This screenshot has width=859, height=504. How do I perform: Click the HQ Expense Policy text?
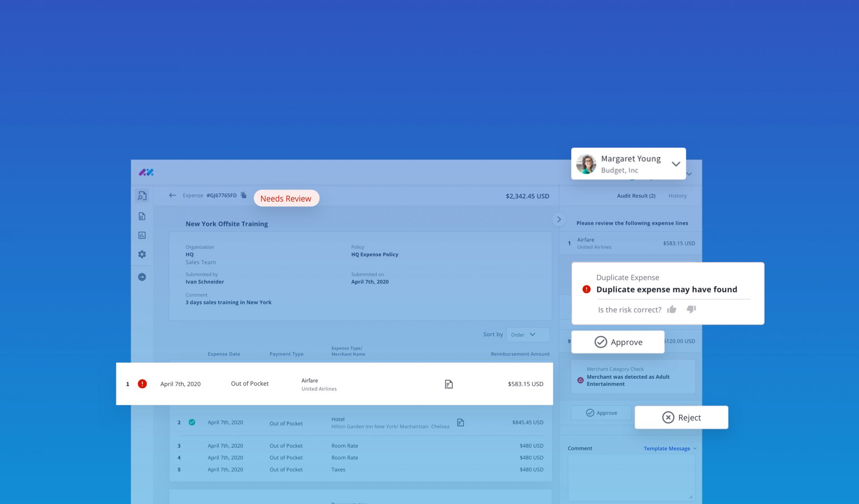pos(374,254)
